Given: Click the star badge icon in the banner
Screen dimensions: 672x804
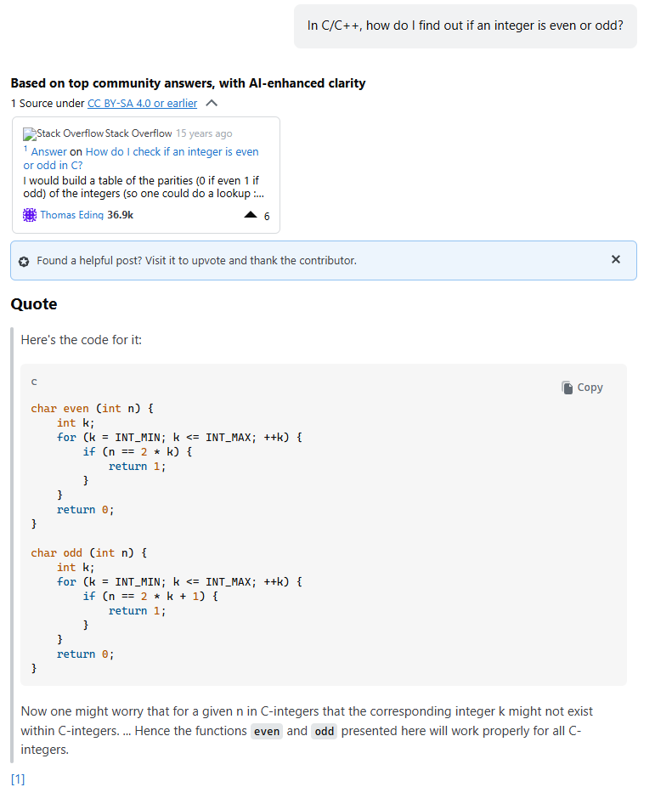Looking at the screenshot, I should pyautogui.click(x=24, y=261).
